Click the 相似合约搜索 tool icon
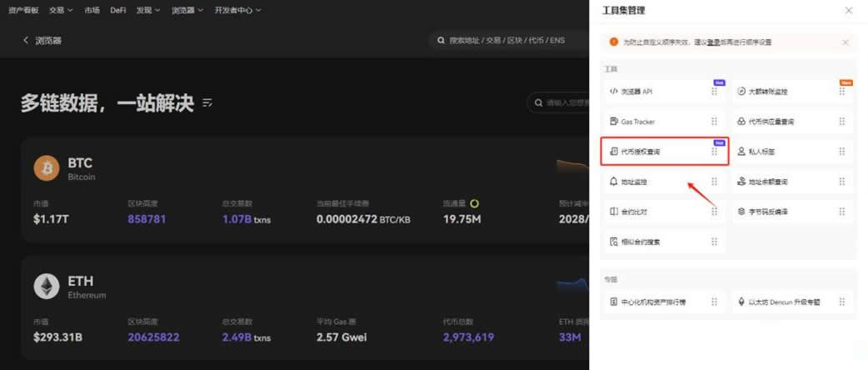868x370 pixels. tap(614, 242)
